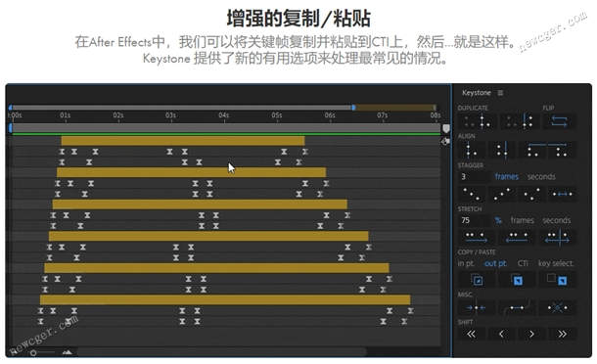This screenshot has width=597, height=364.
Task: Click the first Align keyframes icon
Action: click(x=471, y=150)
